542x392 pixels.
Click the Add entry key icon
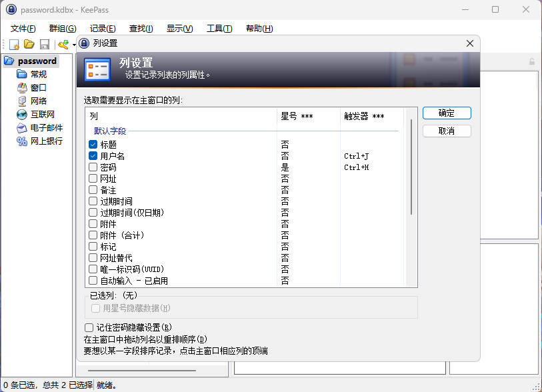pos(63,45)
